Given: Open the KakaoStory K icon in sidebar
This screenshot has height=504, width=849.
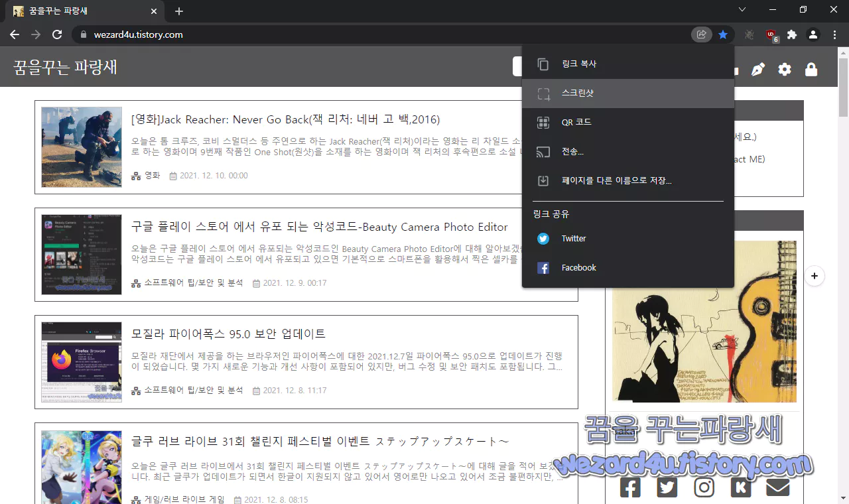Looking at the screenshot, I should pyautogui.click(x=741, y=487).
